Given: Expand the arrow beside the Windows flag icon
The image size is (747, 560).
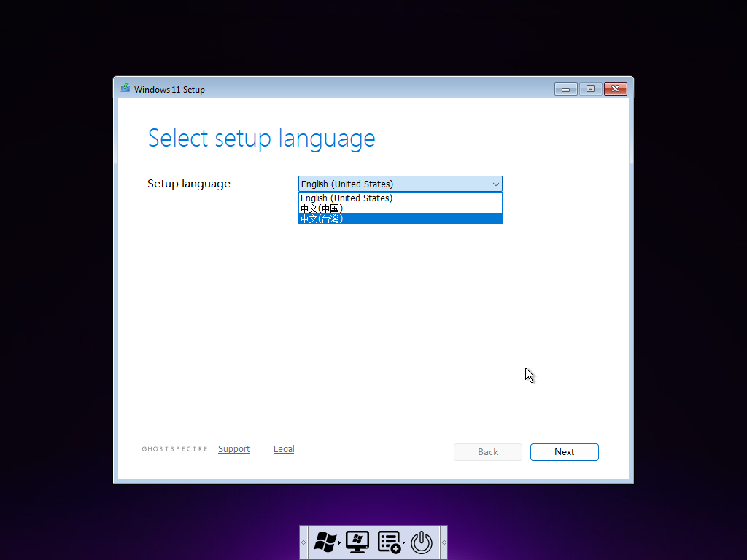Looking at the screenshot, I should [340, 543].
